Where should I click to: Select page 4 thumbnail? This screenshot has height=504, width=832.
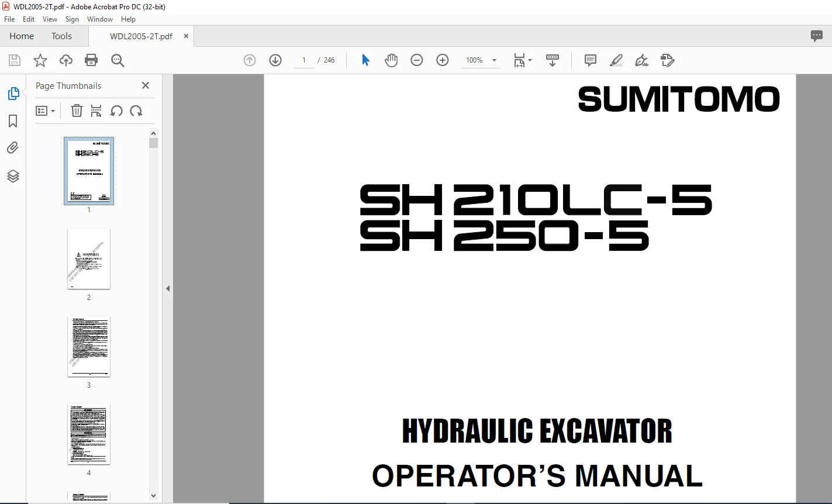click(89, 434)
